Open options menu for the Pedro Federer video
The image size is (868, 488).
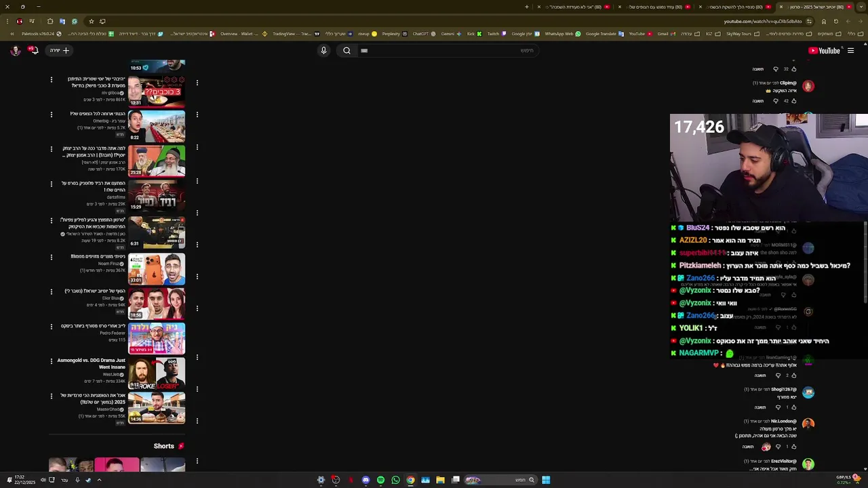(x=51, y=326)
